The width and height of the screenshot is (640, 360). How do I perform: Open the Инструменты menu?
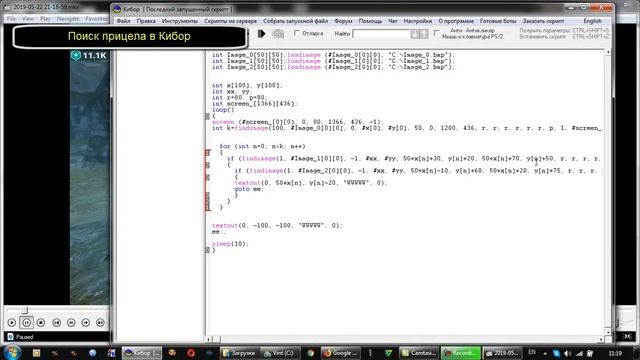[x=180, y=21]
